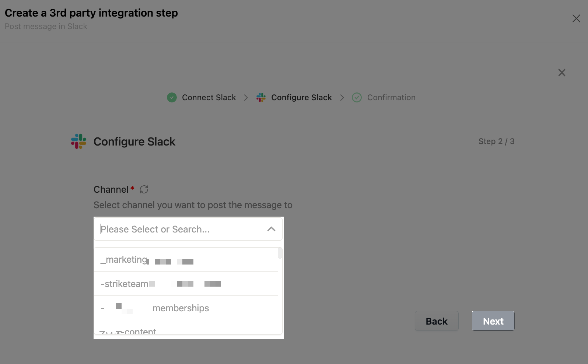
Task: Go to Connect Slack step
Action: point(209,98)
